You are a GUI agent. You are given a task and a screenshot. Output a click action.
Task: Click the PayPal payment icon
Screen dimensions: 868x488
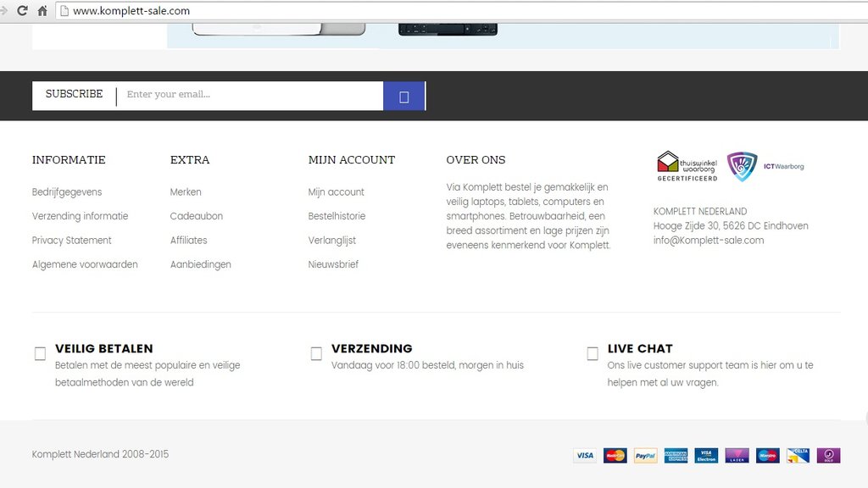645,456
